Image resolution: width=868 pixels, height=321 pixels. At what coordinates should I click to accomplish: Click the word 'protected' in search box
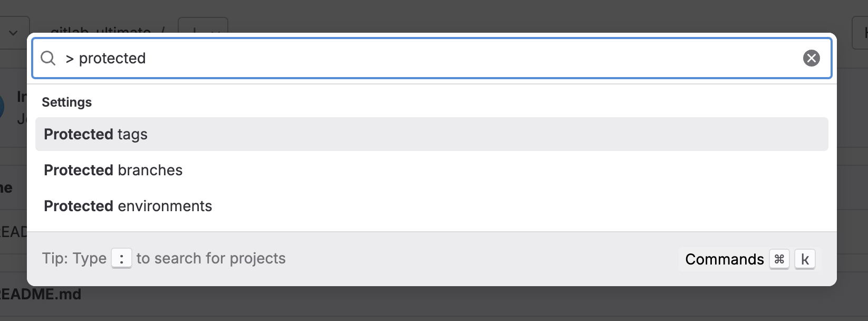click(112, 58)
